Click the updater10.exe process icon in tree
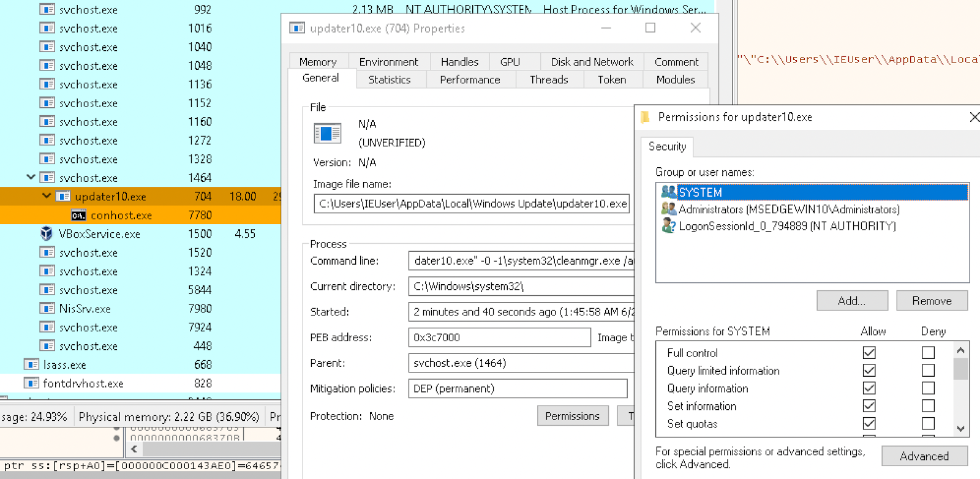The height and width of the screenshot is (479, 980). pos(63,197)
